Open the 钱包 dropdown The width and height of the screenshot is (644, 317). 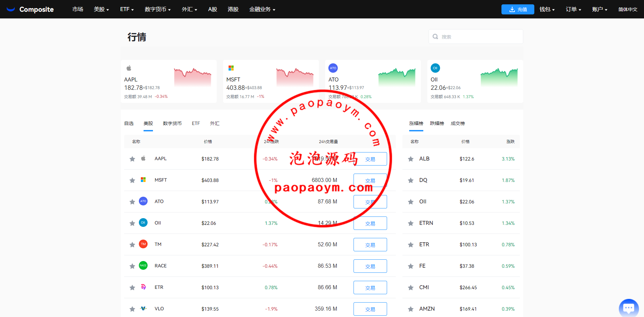pyautogui.click(x=547, y=9)
